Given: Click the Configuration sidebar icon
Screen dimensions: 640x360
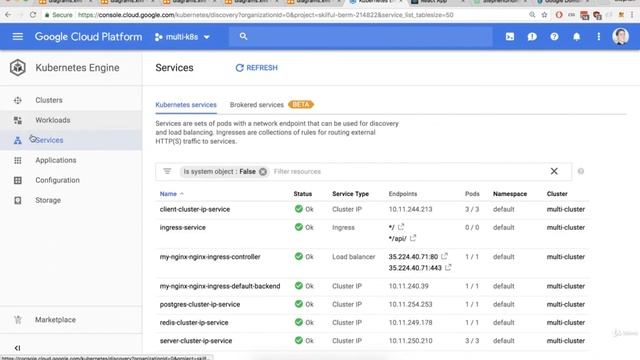Looking at the screenshot, I should 18,180.
